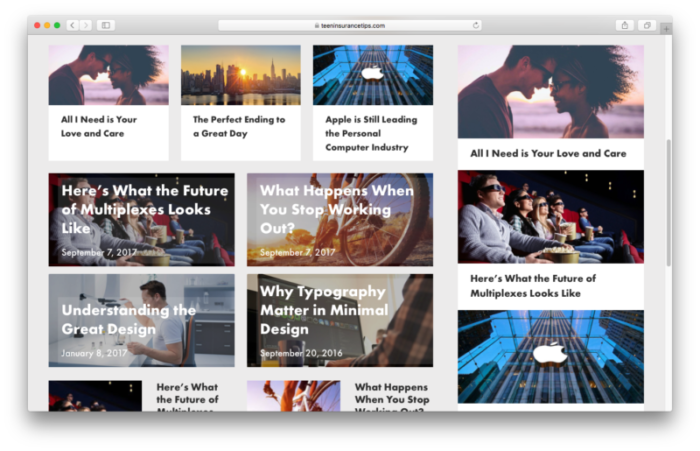The image size is (700, 451).
Task: Open a new tab with plus button
Action: click(x=666, y=28)
